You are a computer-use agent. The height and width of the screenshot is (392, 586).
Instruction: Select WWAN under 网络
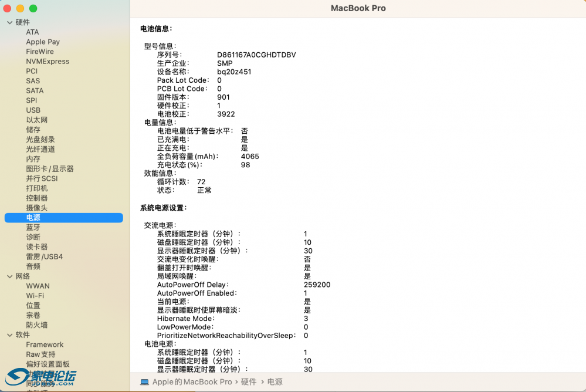click(38, 286)
